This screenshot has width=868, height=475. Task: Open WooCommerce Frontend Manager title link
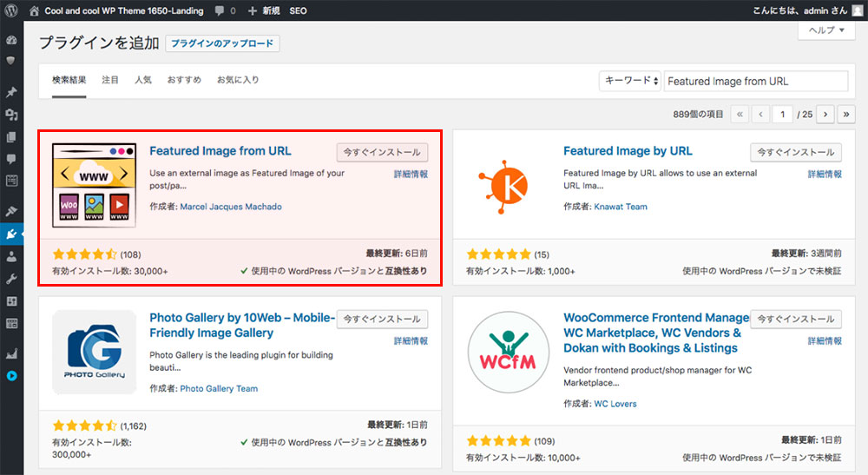pos(656,333)
